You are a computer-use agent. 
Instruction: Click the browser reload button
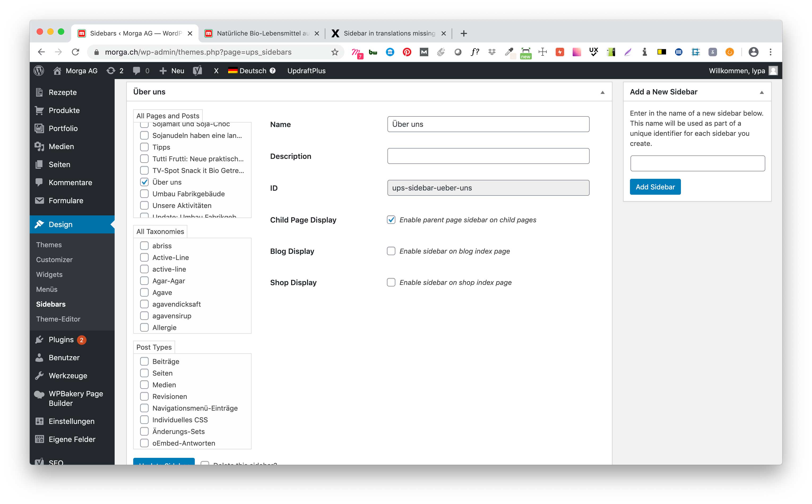tap(76, 52)
